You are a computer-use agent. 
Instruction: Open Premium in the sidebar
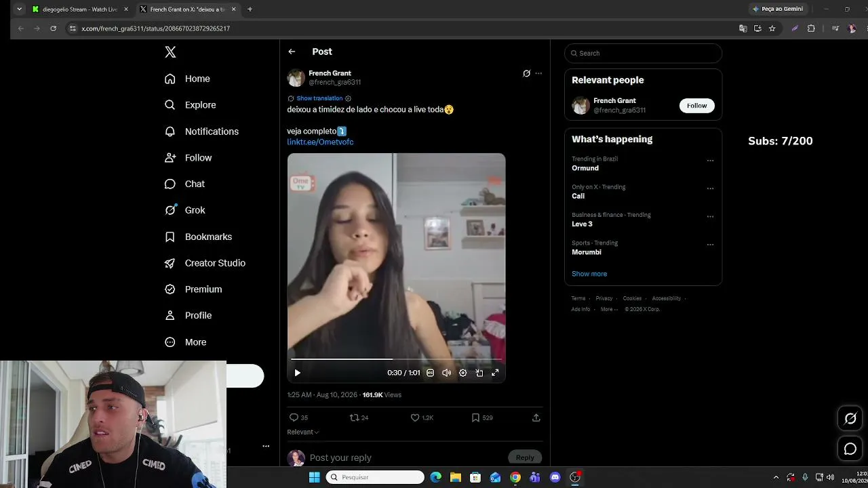(x=193, y=289)
